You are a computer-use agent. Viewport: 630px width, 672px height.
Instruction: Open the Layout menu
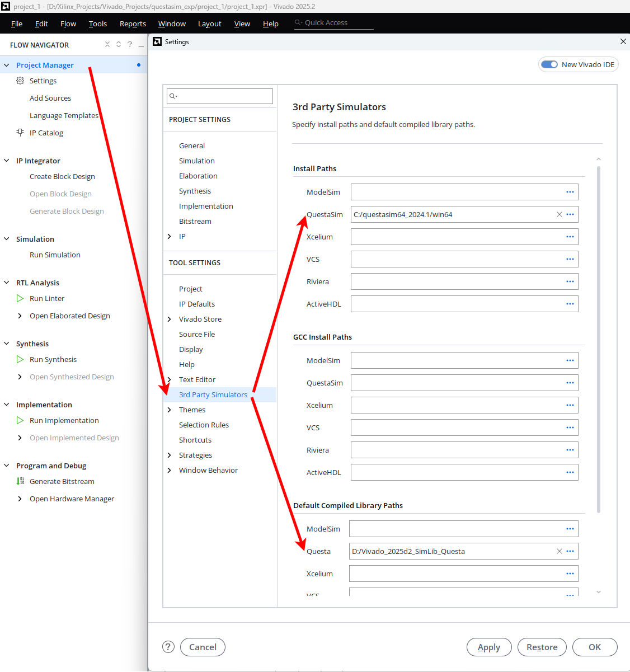210,24
